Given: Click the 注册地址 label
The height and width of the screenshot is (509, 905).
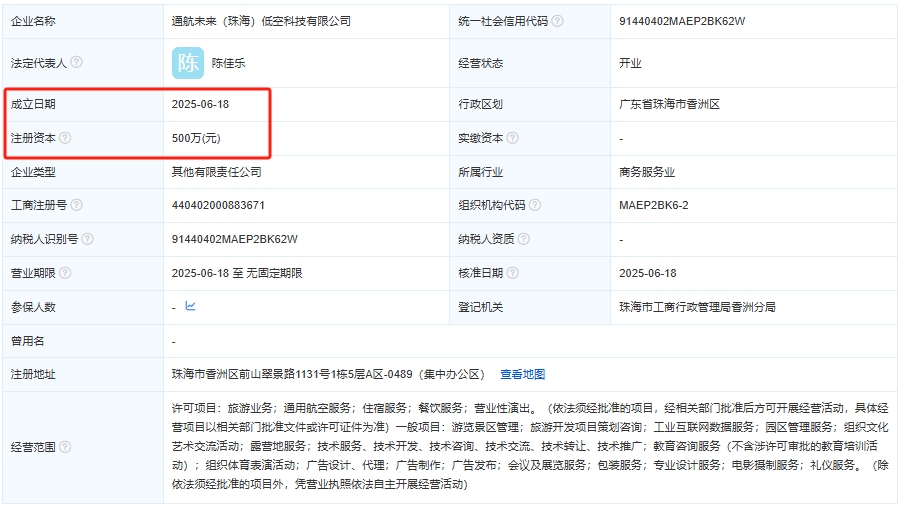Looking at the screenshot, I should [x=33, y=375].
